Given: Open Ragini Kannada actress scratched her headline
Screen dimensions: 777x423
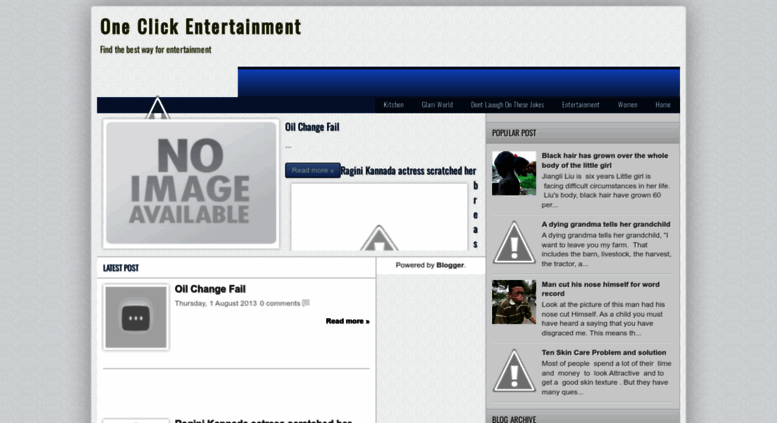Looking at the screenshot, I should (408, 171).
